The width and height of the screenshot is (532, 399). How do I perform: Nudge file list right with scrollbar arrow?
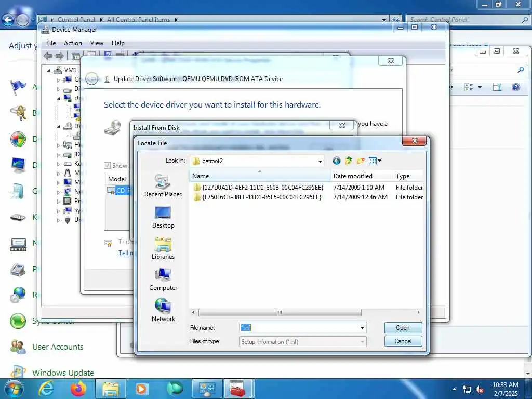pyautogui.click(x=418, y=312)
